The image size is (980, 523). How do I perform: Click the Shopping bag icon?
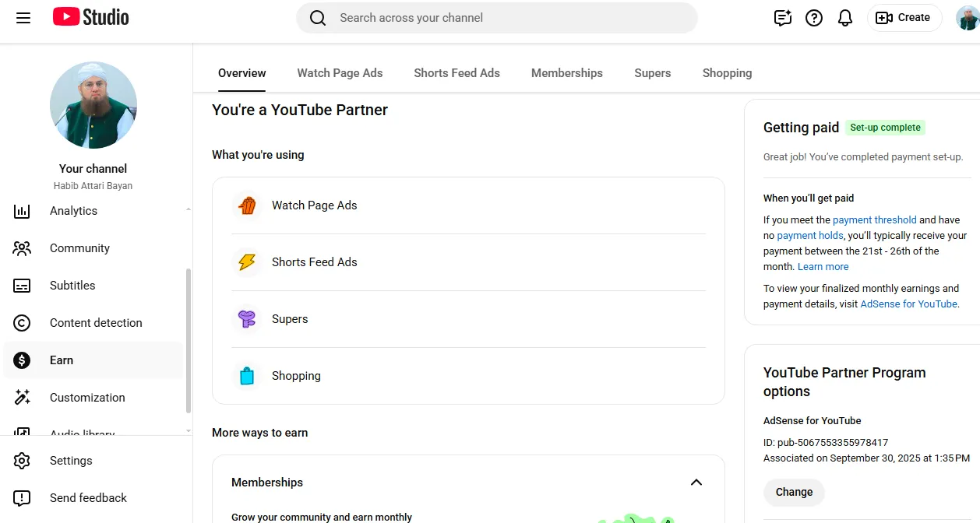click(247, 376)
